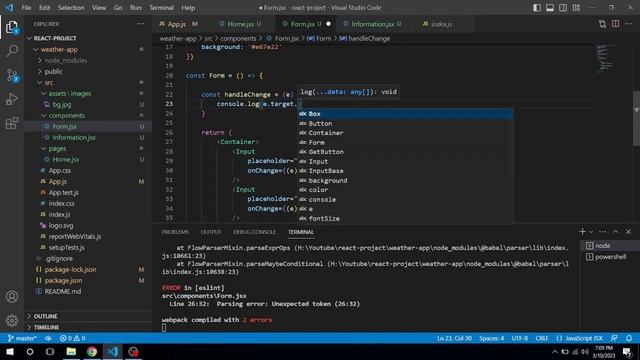This screenshot has width=640, height=360.
Task: Select the powershell terminal instance
Action: pyautogui.click(x=610, y=257)
